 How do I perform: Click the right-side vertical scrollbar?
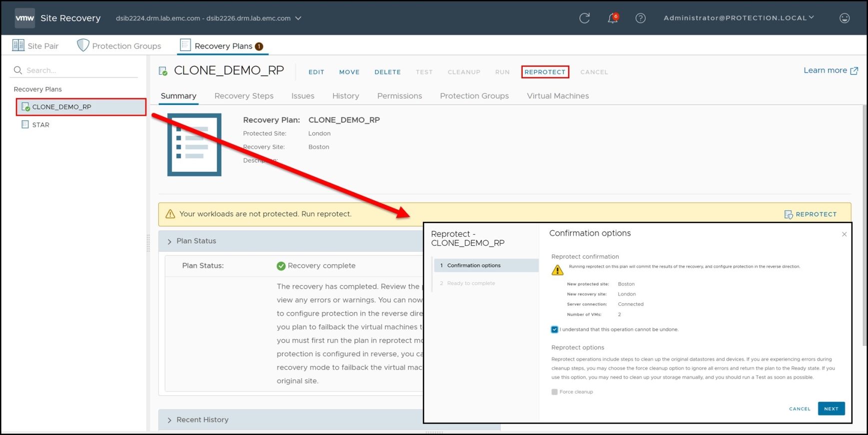pyautogui.click(x=864, y=225)
